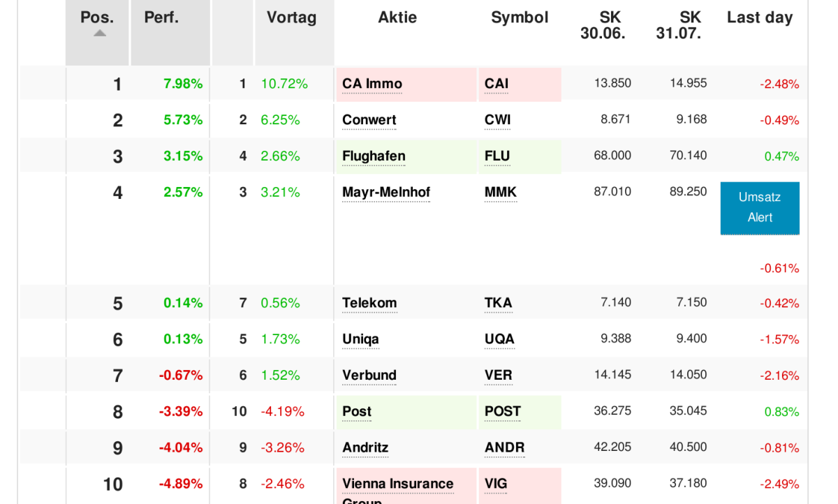This screenshot has height=504, width=838.
Task: Click the ANDR symbol link
Action: 504,447
